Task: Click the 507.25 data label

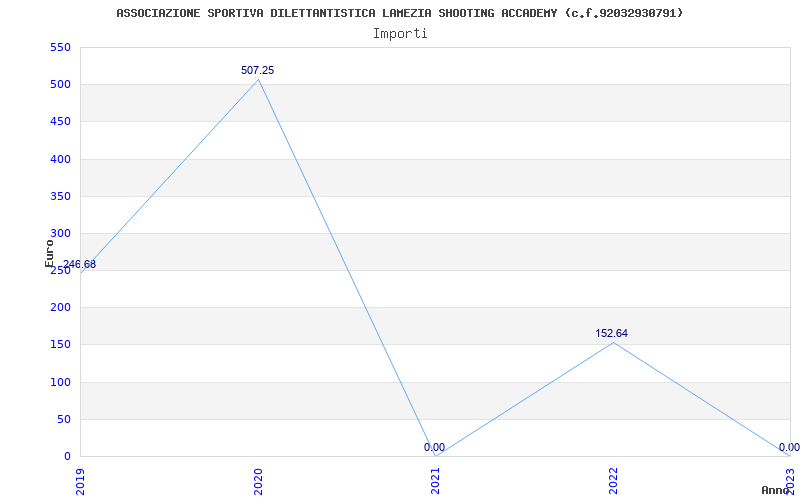Action: click(258, 70)
